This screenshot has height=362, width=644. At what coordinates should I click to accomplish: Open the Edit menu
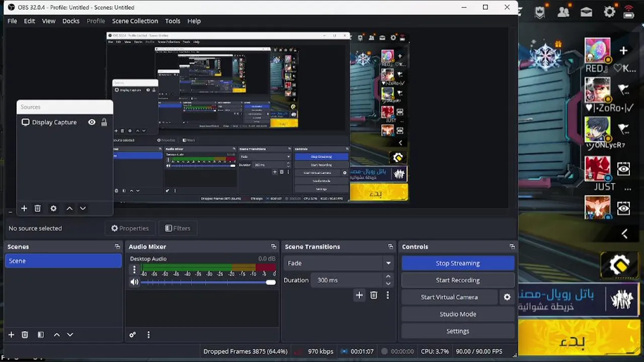[x=30, y=21]
